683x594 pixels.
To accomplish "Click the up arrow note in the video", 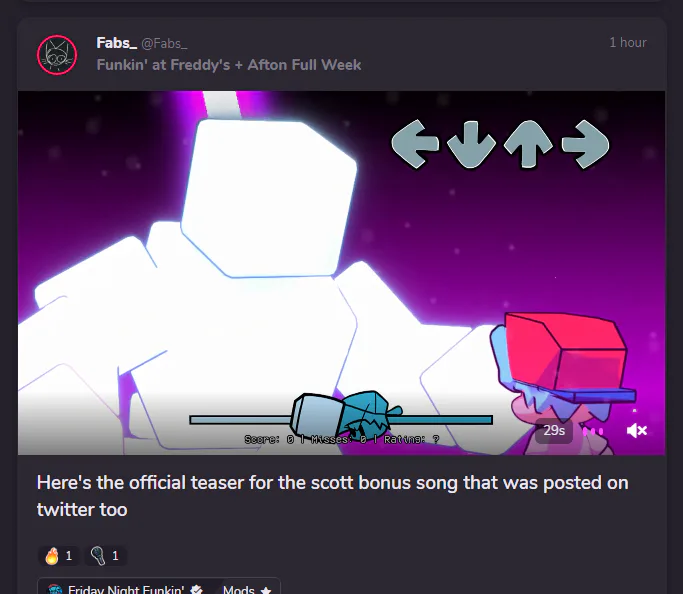I will coord(528,144).
